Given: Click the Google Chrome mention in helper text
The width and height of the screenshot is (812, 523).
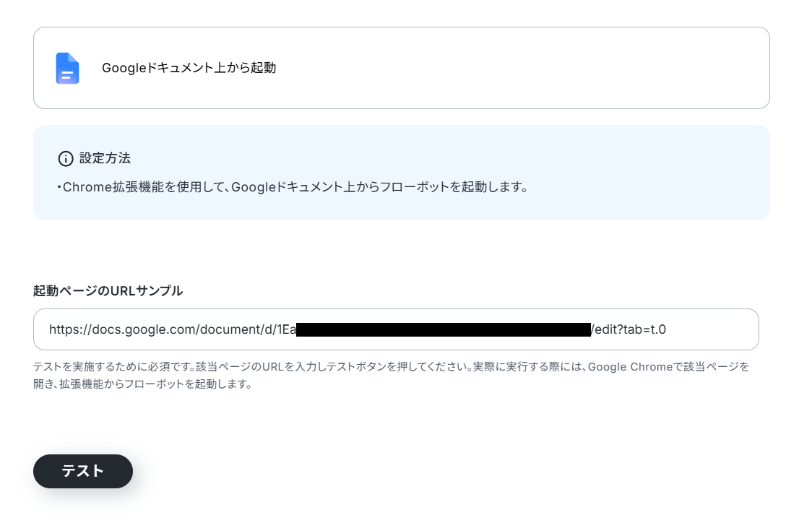Looking at the screenshot, I should click(630, 367).
